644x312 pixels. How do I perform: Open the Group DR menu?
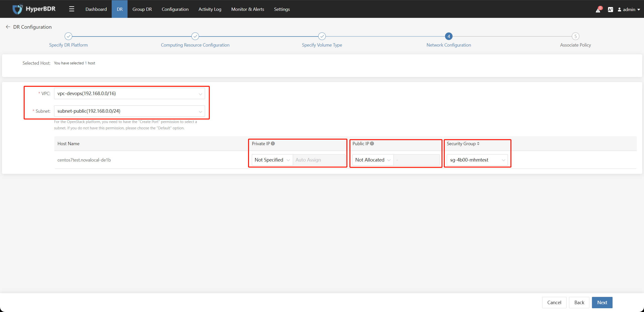[142, 9]
